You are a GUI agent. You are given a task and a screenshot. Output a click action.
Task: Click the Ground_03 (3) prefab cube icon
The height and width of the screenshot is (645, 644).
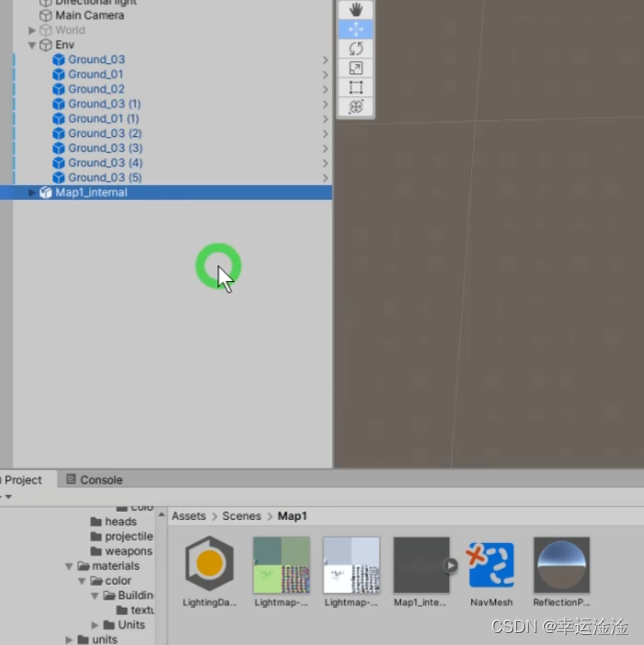[x=58, y=148]
